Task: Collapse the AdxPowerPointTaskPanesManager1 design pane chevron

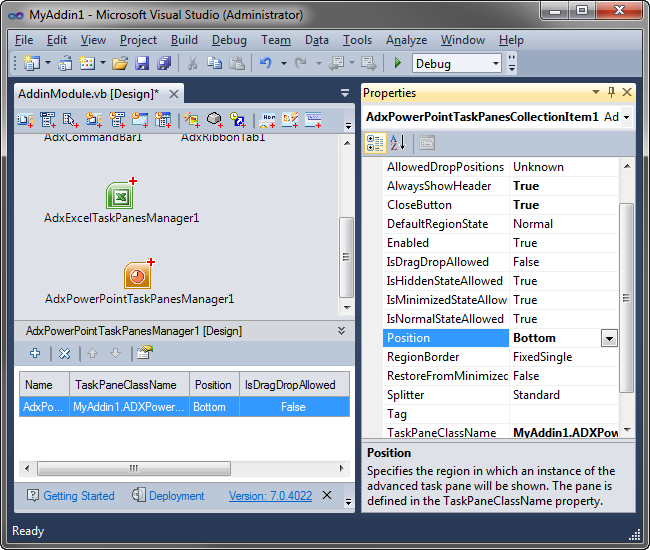Action: coord(341,331)
